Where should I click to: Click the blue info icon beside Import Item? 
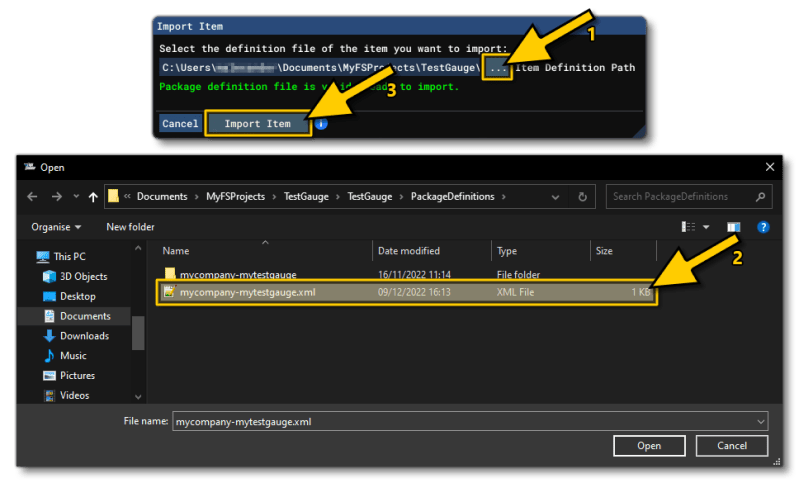coord(321,124)
